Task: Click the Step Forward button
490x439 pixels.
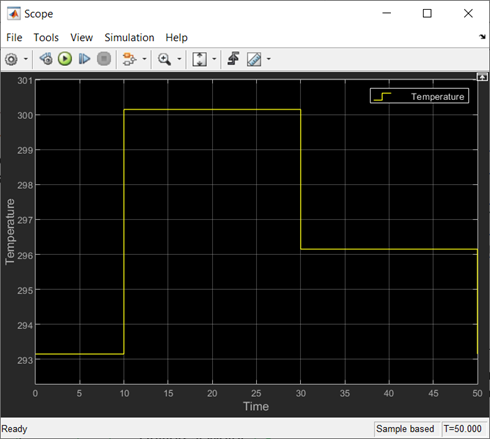Action: tap(84, 59)
